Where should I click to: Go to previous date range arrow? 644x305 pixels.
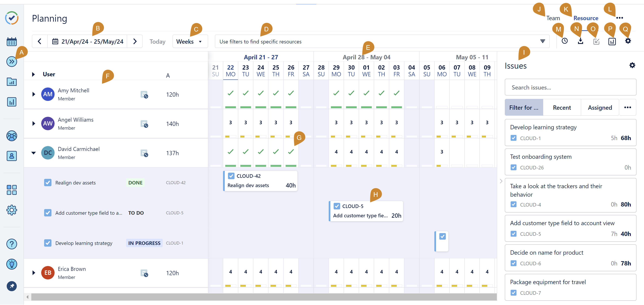click(40, 42)
